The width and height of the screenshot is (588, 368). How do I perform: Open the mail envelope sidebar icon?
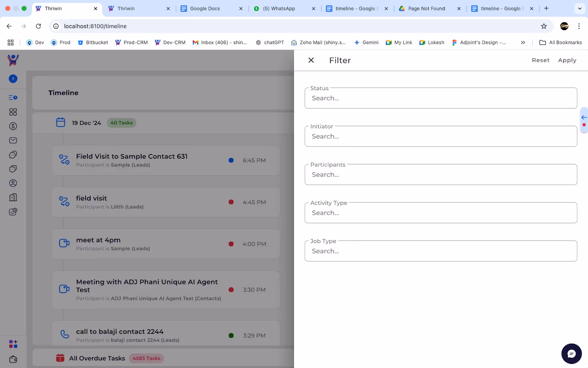coord(13,140)
